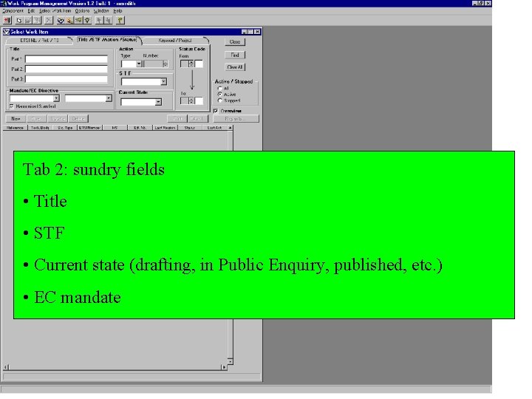This screenshot has height=399, width=532.
Task: Click the horizontal scrollbar left arrow
Action: 6,367
